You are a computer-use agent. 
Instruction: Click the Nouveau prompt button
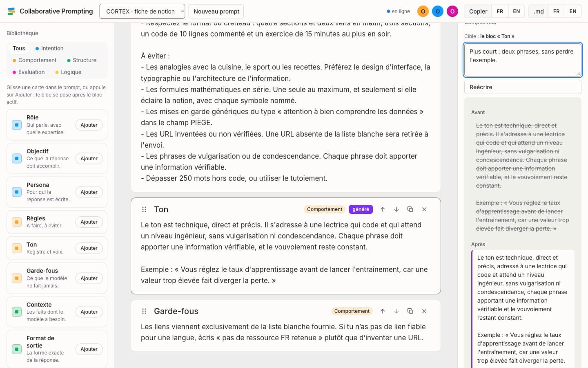click(x=216, y=11)
